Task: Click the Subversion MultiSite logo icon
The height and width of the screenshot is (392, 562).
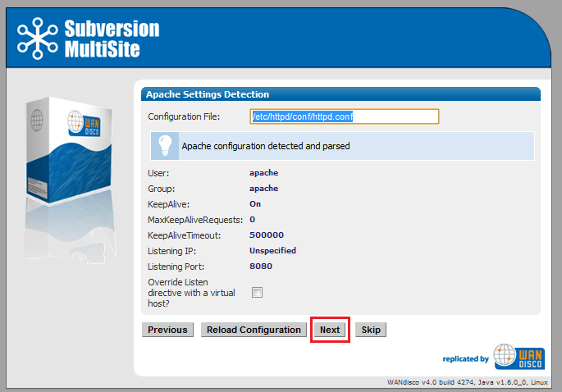Action: coord(37,39)
